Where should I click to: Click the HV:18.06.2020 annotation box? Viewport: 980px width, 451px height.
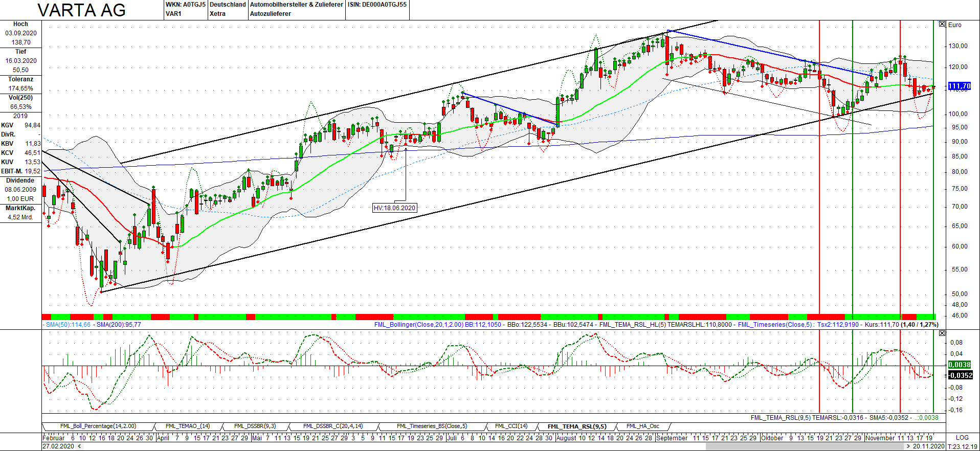(394, 208)
